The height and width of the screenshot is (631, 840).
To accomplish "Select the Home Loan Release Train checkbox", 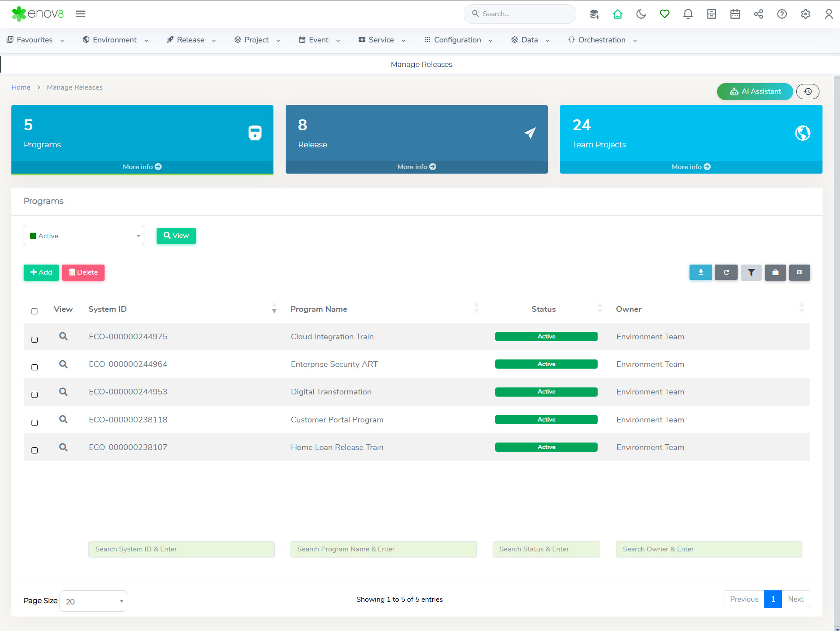I will [35, 450].
